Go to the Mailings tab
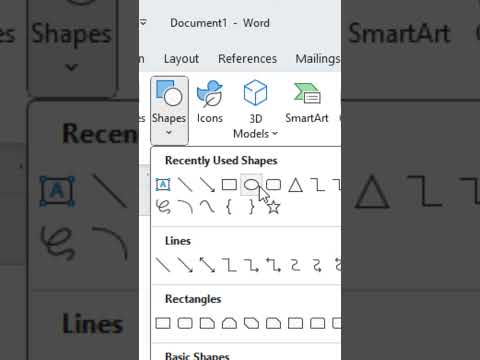 pos(318,59)
